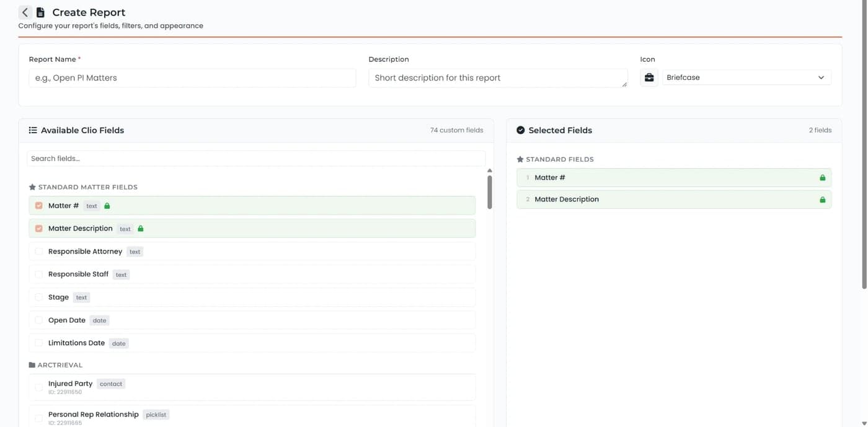This screenshot has width=868, height=427.
Task: Click the Injured Party label
Action: (x=70, y=384)
